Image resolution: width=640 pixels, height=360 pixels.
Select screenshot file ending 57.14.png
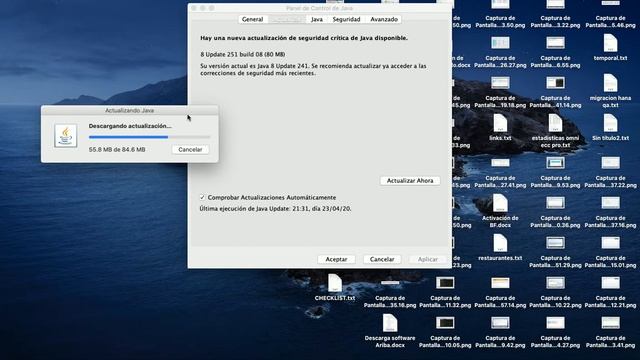click(x=500, y=283)
